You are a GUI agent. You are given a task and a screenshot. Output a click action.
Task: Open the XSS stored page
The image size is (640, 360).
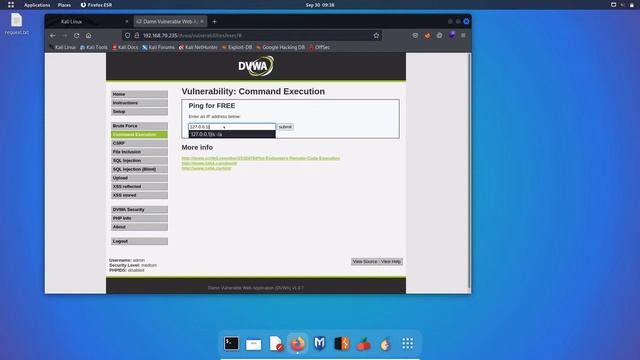(x=139, y=196)
